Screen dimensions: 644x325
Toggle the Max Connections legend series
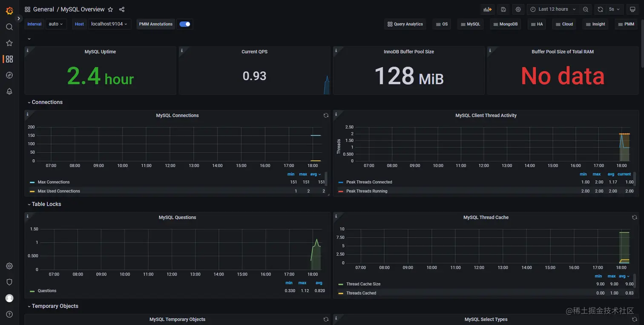coord(54,182)
